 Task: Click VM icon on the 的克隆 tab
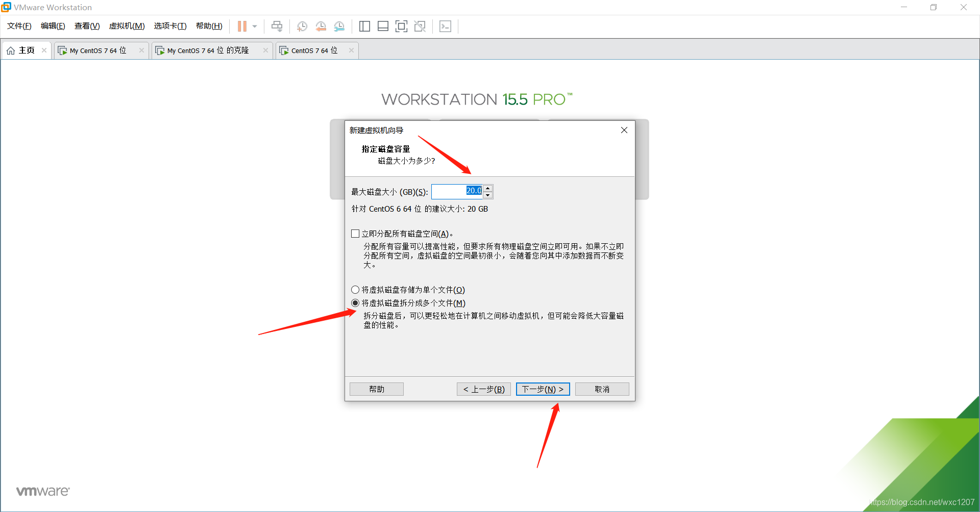coord(160,50)
